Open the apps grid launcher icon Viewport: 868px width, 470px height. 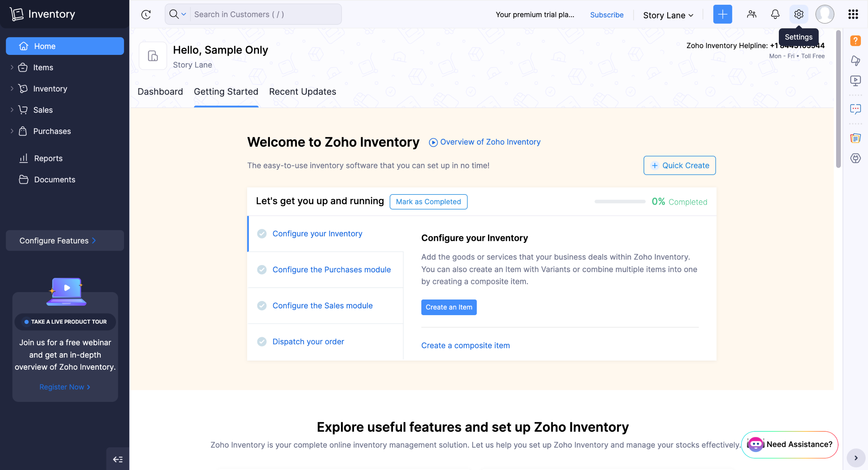coord(853,14)
